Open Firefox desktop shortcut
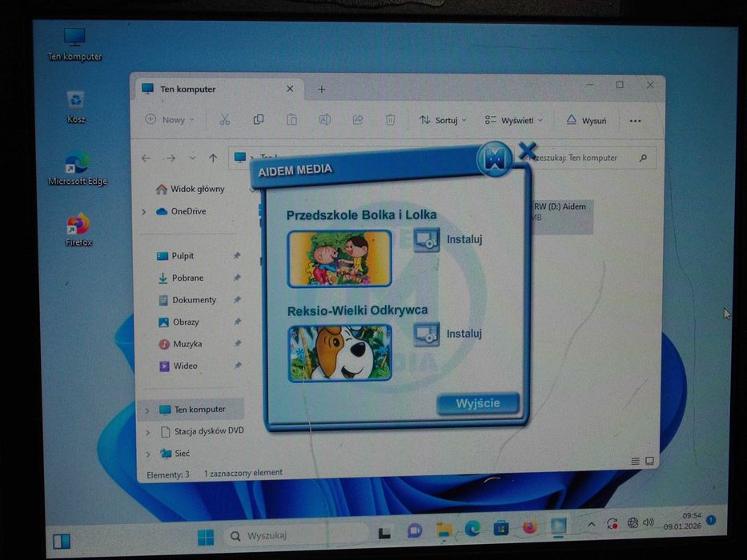This screenshot has height=560, width=747. click(x=78, y=230)
